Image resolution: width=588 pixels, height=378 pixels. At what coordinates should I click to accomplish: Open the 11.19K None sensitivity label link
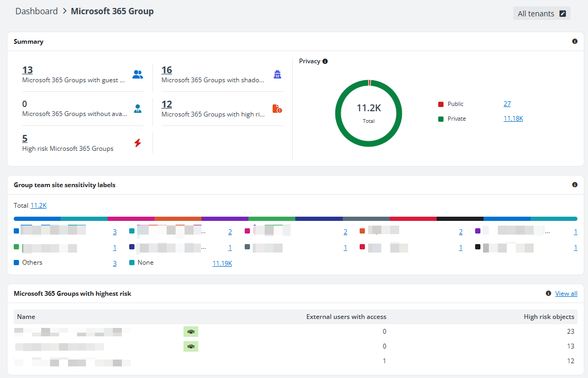click(x=222, y=263)
